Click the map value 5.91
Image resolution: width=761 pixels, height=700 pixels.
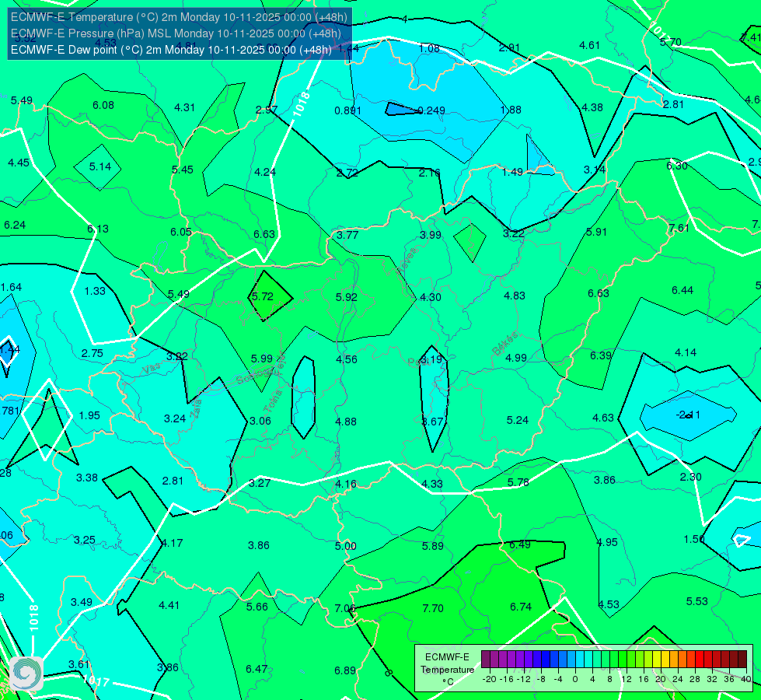coord(596,233)
